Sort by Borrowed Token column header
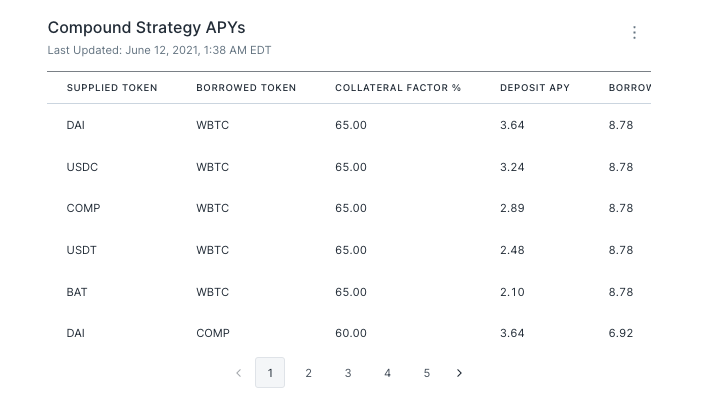Image resolution: width=703 pixels, height=406 pixels. tap(246, 88)
